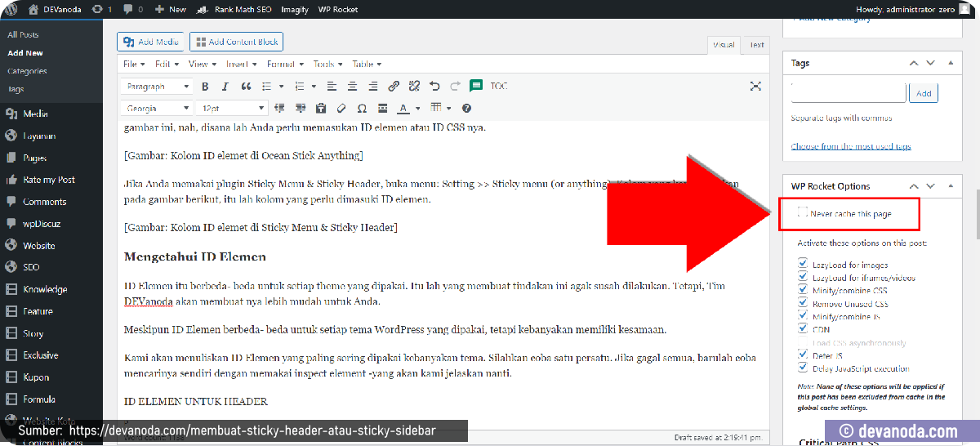Open the Insert menu
The width and height of the screenshot is (980, 446).
click(x=241, y=64)
